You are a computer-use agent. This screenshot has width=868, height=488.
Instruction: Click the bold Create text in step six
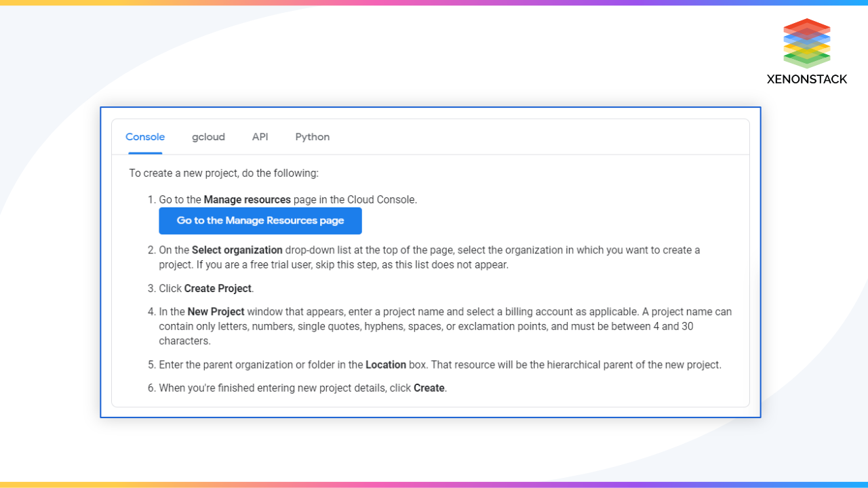click(x=429, y=388)
